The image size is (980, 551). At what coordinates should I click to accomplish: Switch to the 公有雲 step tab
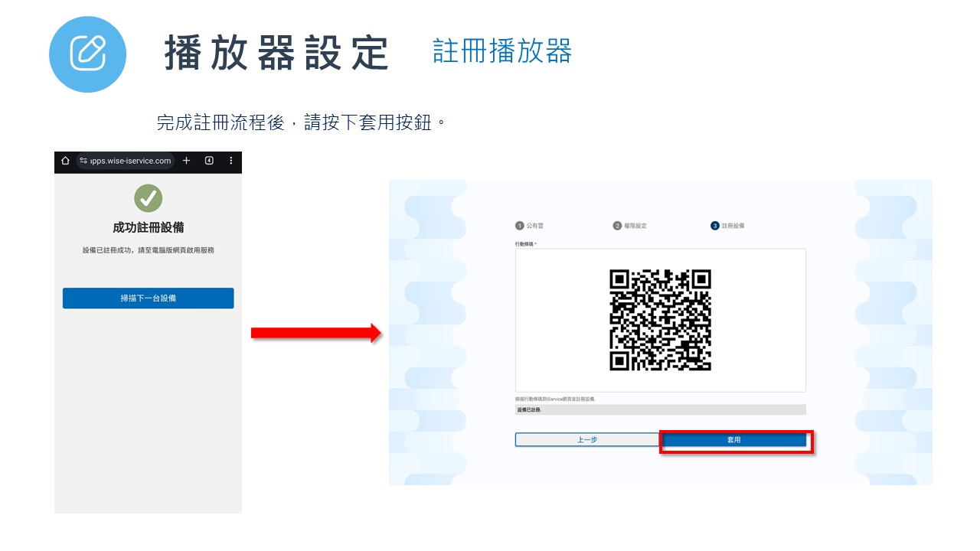click(x=537, y=225)
